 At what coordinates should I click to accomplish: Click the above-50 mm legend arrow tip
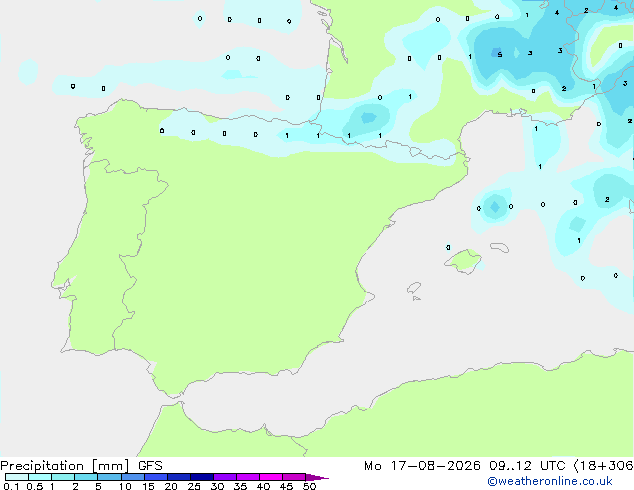coord(317,477)
